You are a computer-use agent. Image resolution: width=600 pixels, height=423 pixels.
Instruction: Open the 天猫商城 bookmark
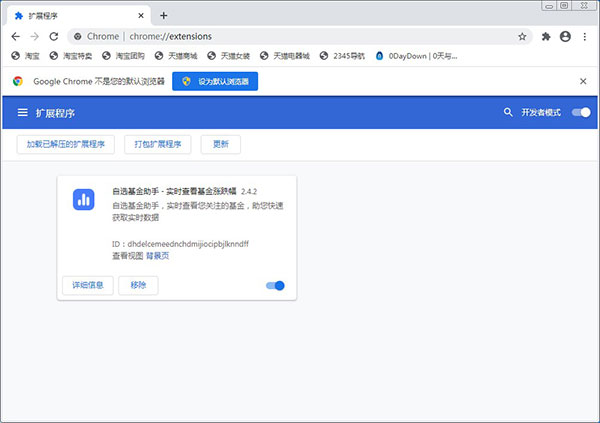[x=176, y=56]
